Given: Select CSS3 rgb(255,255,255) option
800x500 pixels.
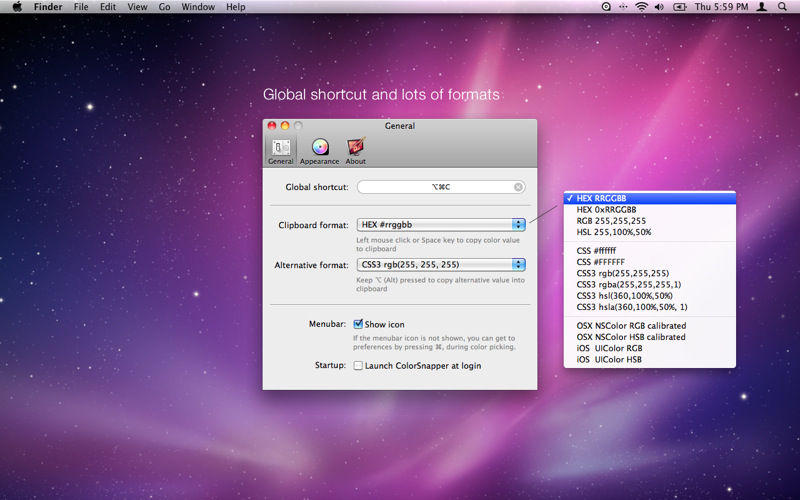Looking at the screenshot, I should tap(649, 273).
